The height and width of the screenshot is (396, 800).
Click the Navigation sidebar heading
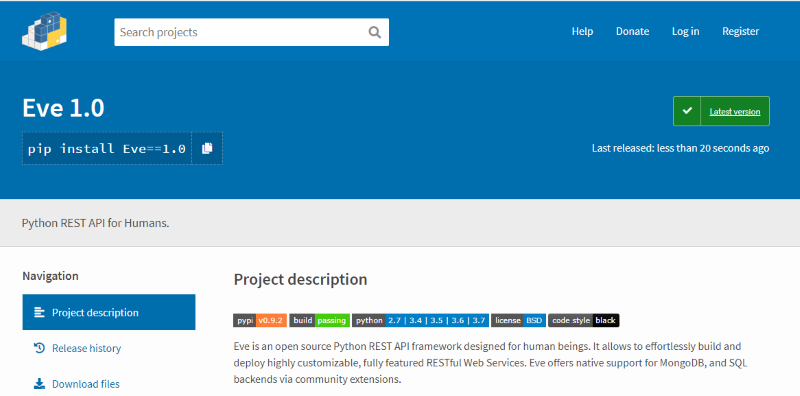point(51,276)
